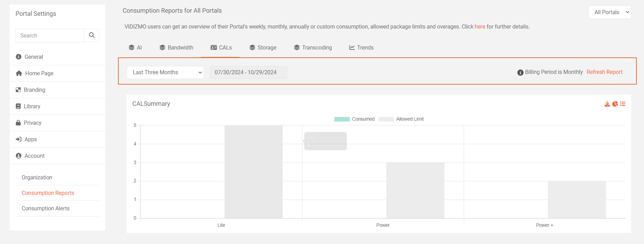Click the 'here' link for details
The width and height of the screenshot is (644, 244).
point(480,27)
